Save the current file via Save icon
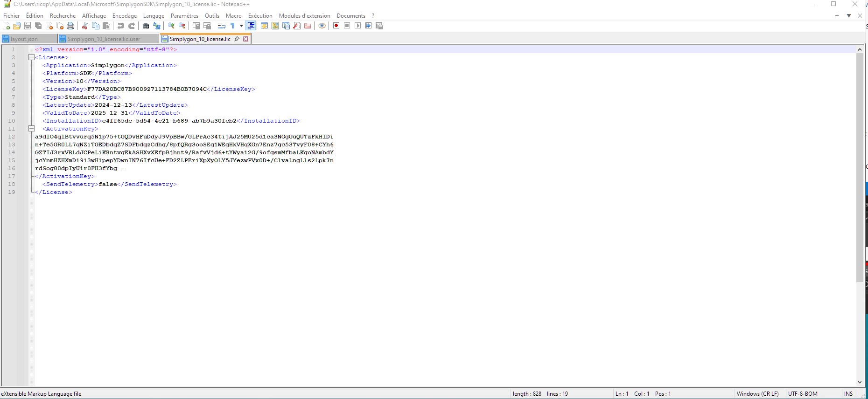The image size is (868, 399). pos(28,26)
